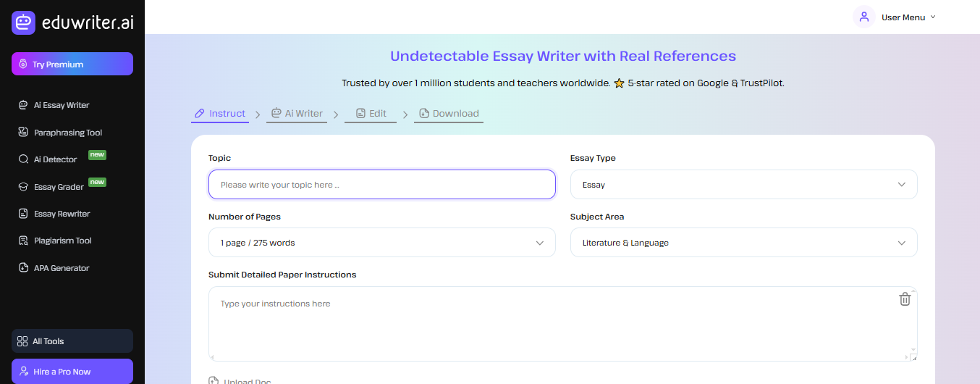Viewport: 980px width, 384px height.
Task: Expand the User Menu chevron
Action: pos(932,17)
